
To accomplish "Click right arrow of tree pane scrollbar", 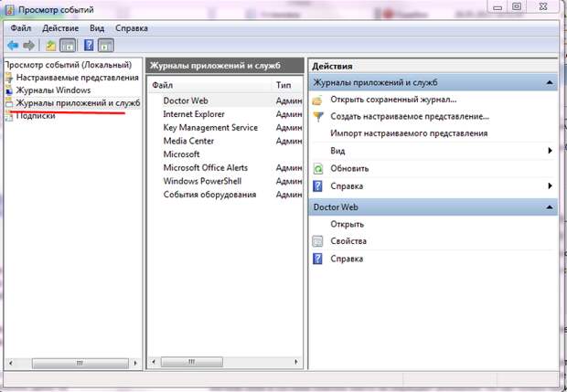I will [x=135, y=363].
